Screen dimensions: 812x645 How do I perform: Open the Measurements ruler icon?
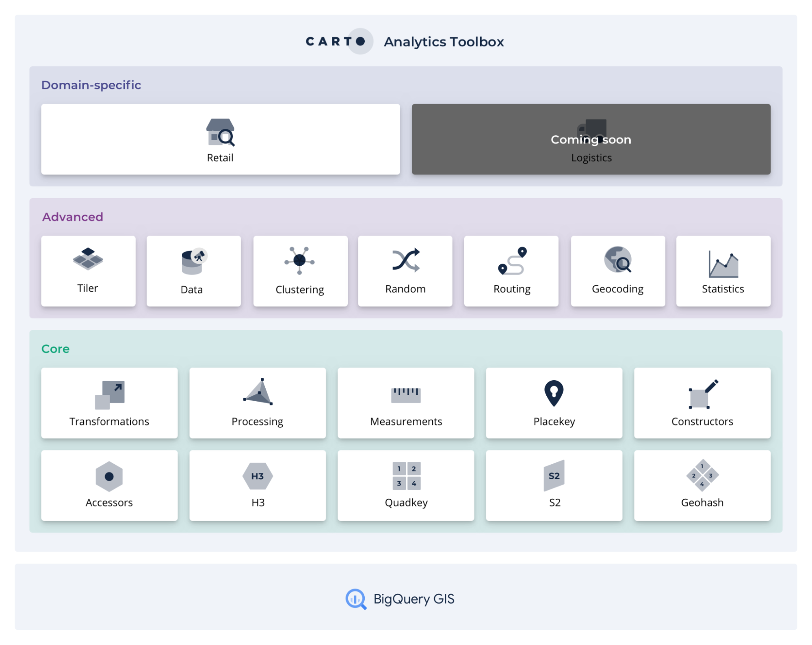[405, 393]
